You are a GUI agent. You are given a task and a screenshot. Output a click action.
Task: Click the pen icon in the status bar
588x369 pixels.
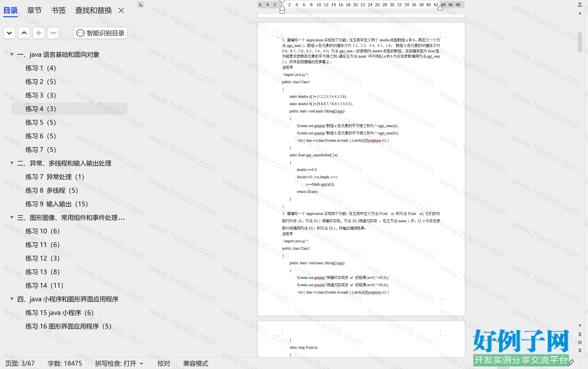[x=571, y=362]
